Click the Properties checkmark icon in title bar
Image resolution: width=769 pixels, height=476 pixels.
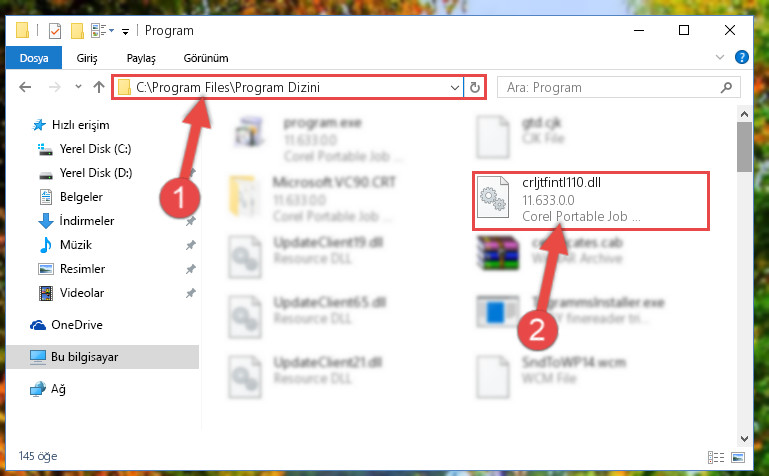pyautogui.click(x=54, y=31)
